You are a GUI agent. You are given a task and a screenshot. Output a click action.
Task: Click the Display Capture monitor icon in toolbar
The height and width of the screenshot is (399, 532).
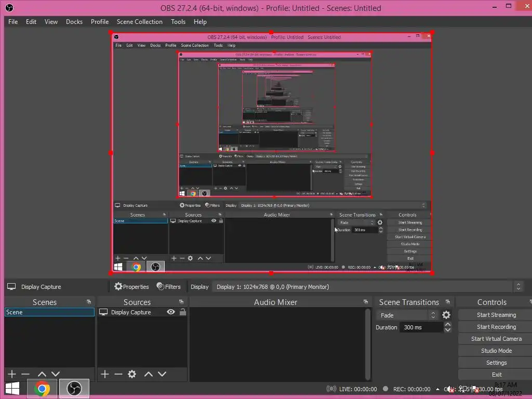click(11, 287)
